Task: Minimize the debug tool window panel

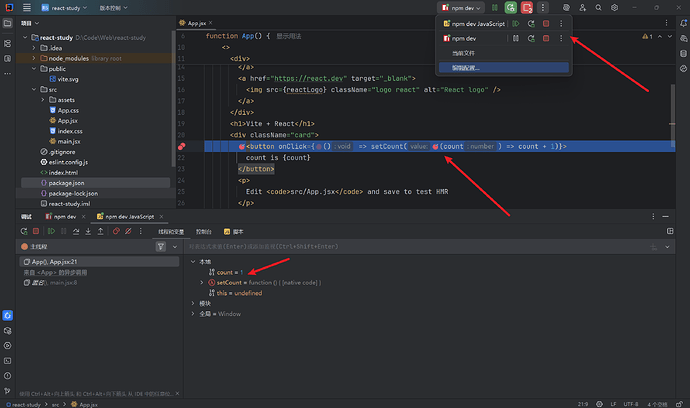Action: (665, 217)
